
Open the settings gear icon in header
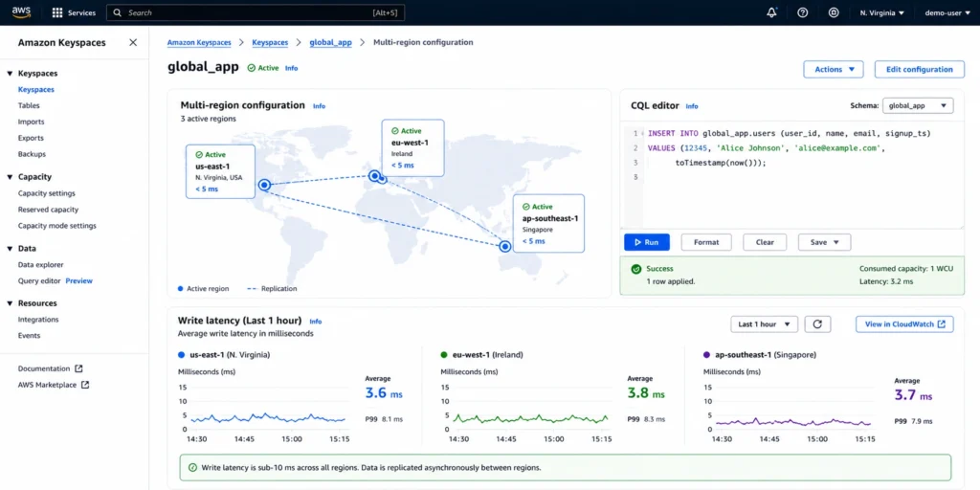pyautogui.click(x=834, y=12)
